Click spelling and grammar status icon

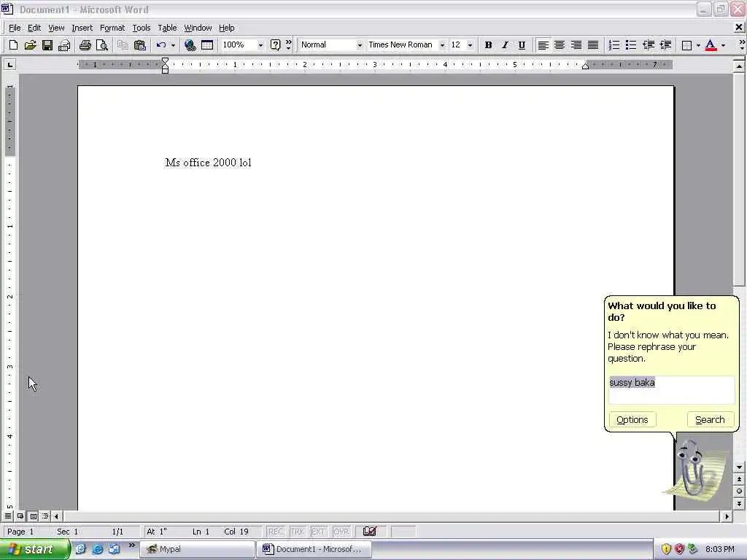[370, 531]
